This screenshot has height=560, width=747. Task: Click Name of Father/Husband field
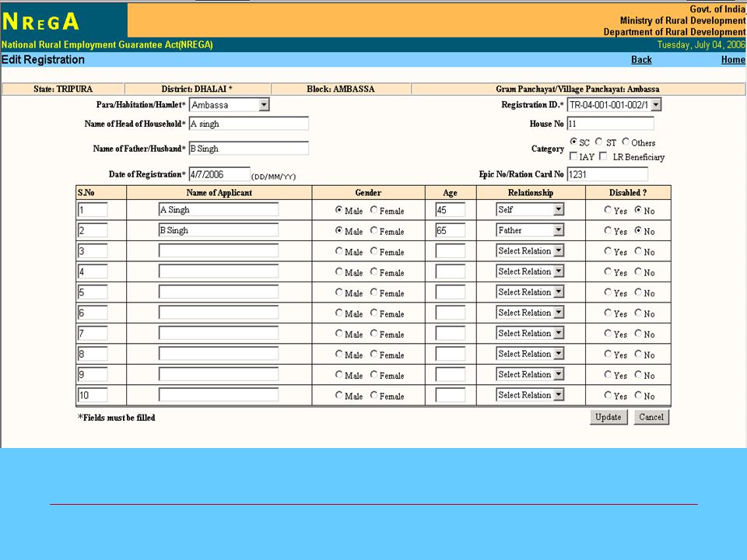coord(249,149)
